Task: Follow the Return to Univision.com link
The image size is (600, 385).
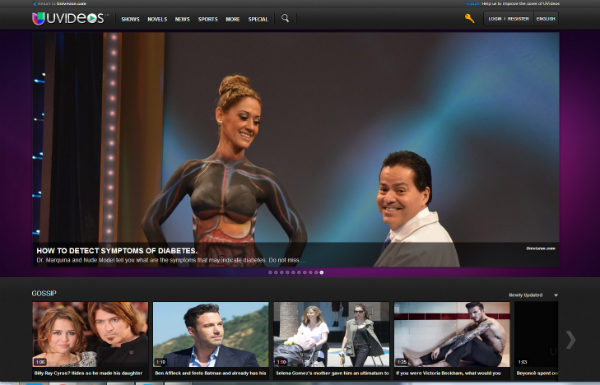Action: tap(62, 4)
